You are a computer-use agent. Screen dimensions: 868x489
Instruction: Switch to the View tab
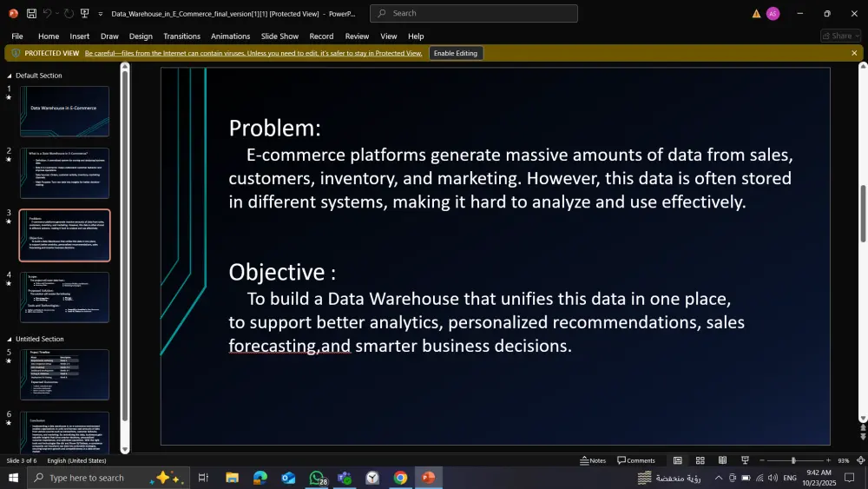point(389,36)
